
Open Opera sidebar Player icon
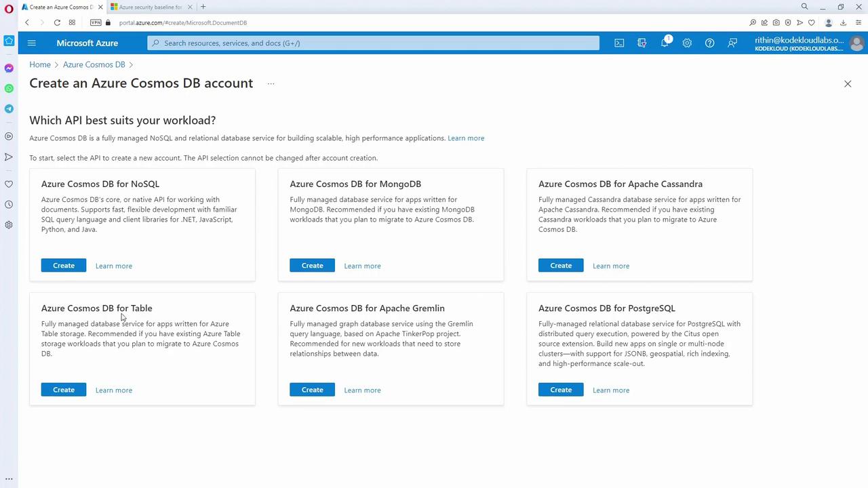9,136
